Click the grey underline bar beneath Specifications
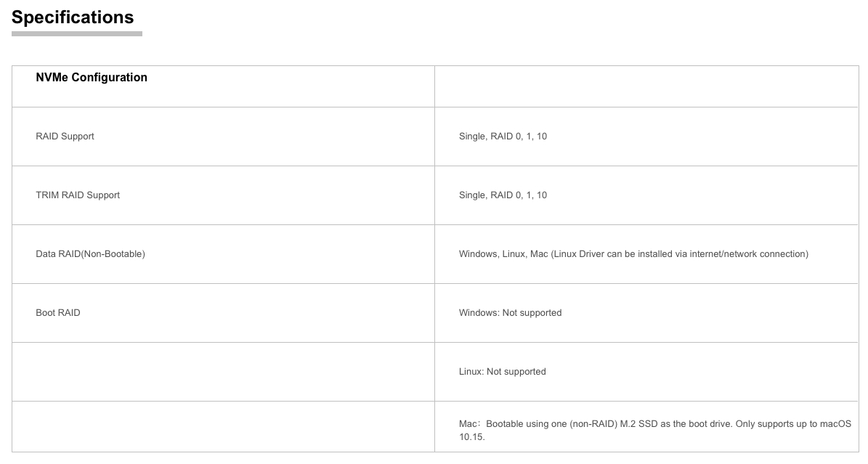This screenshot has height=464, width=868. click(x=77, y=34)
